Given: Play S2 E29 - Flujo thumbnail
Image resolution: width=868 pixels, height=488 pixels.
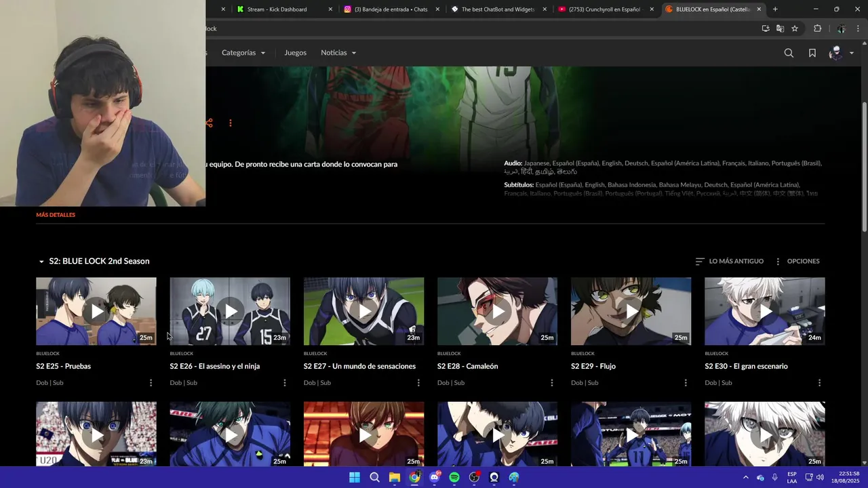Looking at the screenshot, I should point(631,311).
